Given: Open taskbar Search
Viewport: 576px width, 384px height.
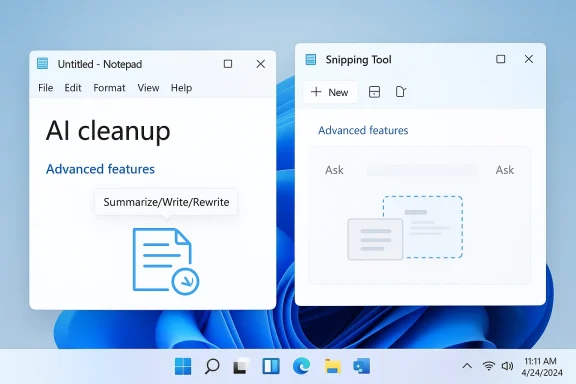Looking at the screenshot, I should coord(212,366).
